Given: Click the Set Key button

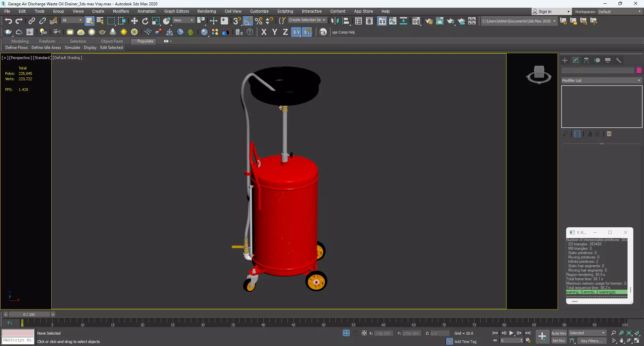Looking at the screenshot, I should coord(559,341).
